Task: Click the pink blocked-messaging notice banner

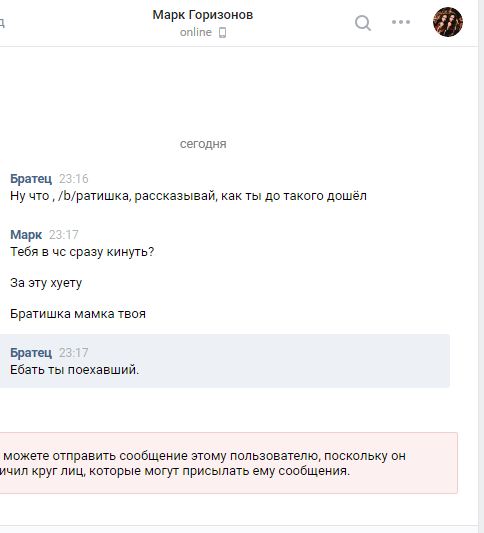Action: (228, 463)
